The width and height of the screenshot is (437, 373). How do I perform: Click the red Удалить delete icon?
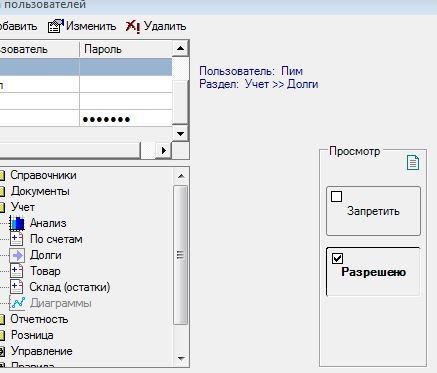[x=133, y=26]
